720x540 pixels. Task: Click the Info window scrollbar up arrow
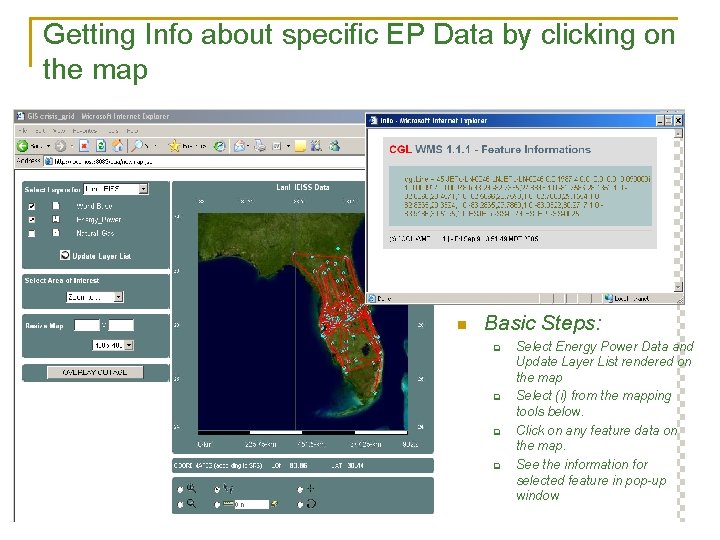click(678, 134)
